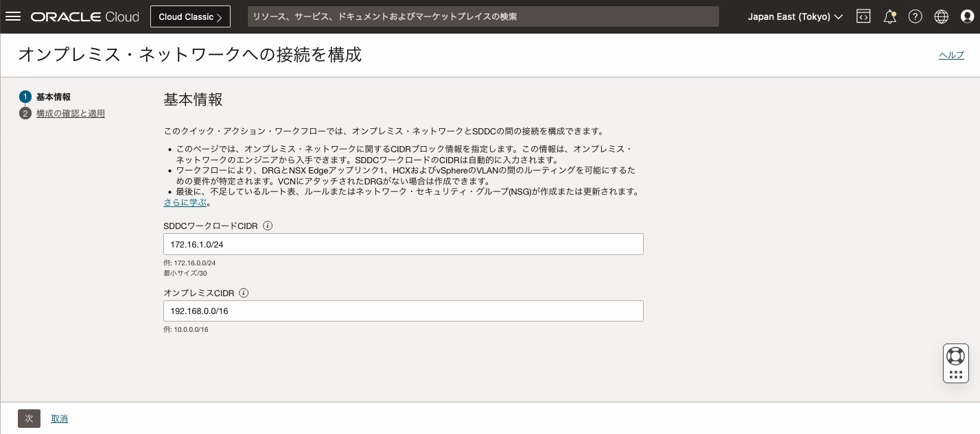Click the オンプレミスCIDR input field
Image resolution: width=980 pixels, height=434 pixels.
[x=404, y=311]
